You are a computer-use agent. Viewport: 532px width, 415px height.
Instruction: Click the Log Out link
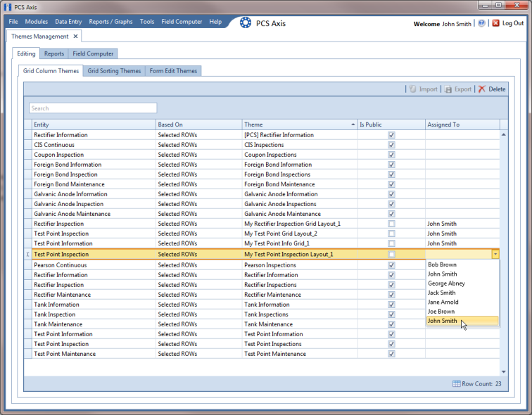pyautogui.click(x=513, y=23)
